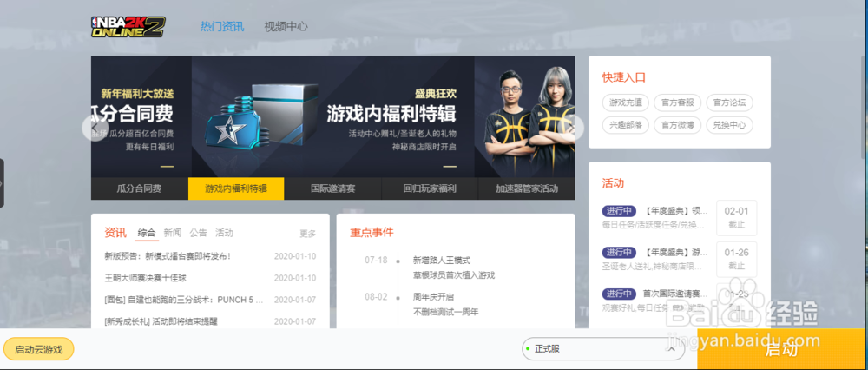Screen dimensions: 868x370
Task: Click 不删档测试一周年 text
Action: click(445, 312)
